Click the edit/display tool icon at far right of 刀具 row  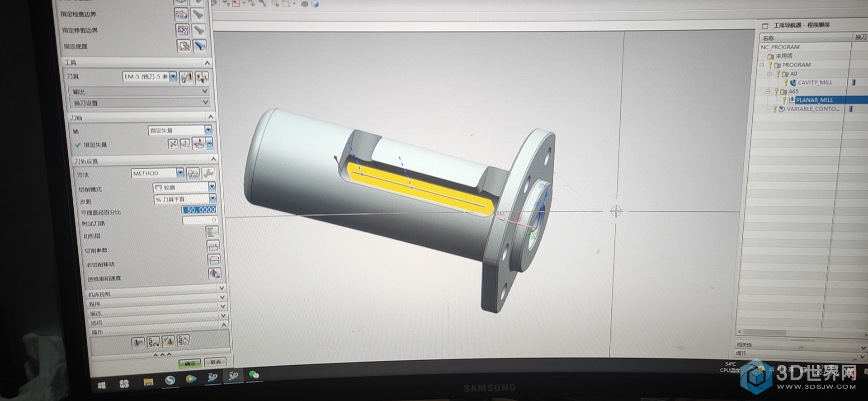click(x=202, y=78)
